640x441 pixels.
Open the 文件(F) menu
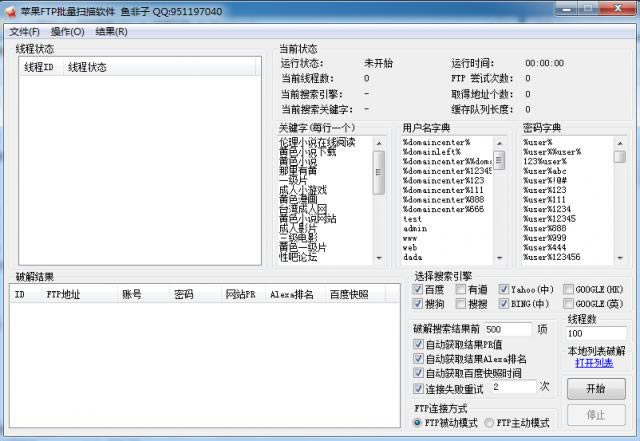pos(24,31)
